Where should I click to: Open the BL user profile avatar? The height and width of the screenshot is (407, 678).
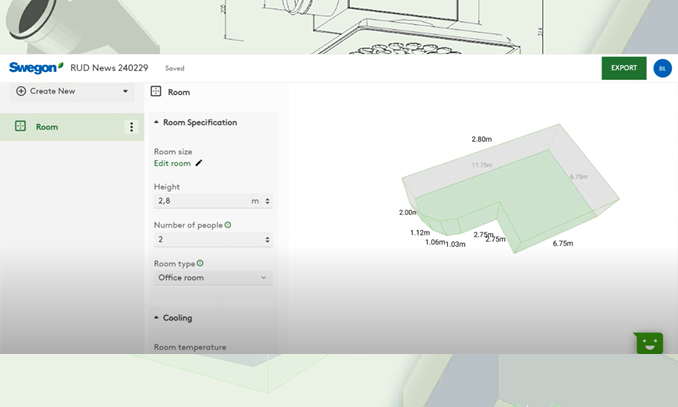[662, 68]
